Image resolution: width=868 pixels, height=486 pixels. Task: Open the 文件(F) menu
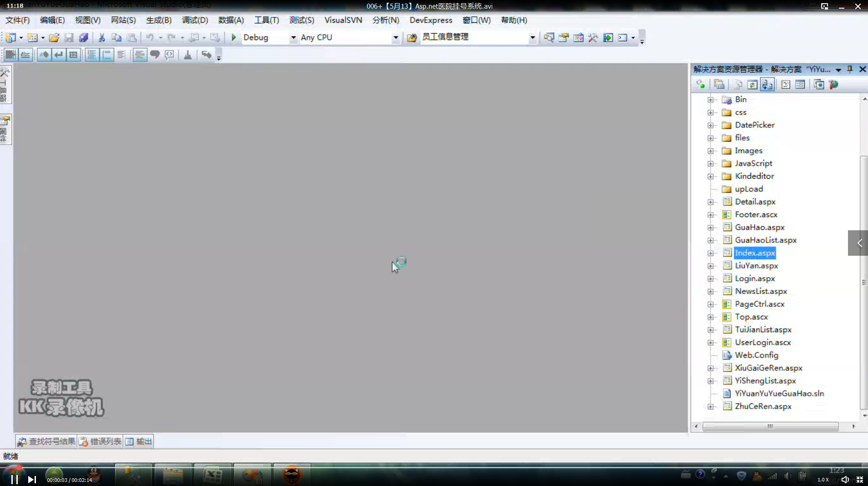pos(17,20)
